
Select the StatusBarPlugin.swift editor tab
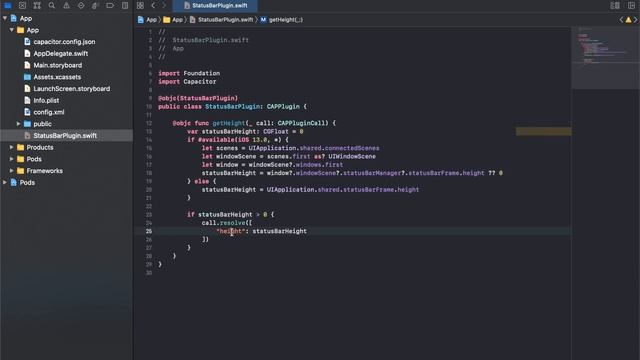[216, 5]
